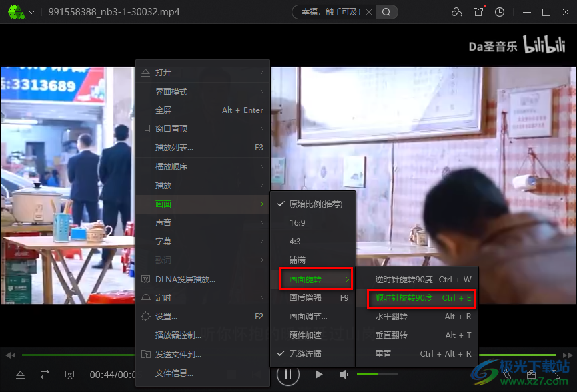577x392 pixels.
Task: Seek on the green playback progress bar
Action: [x=289, y=355]
